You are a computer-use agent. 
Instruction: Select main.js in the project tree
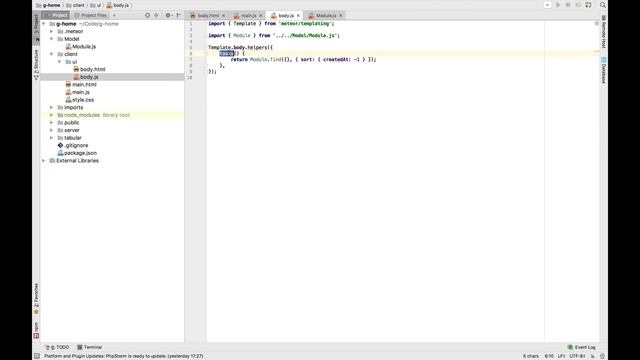coord(78,92)
